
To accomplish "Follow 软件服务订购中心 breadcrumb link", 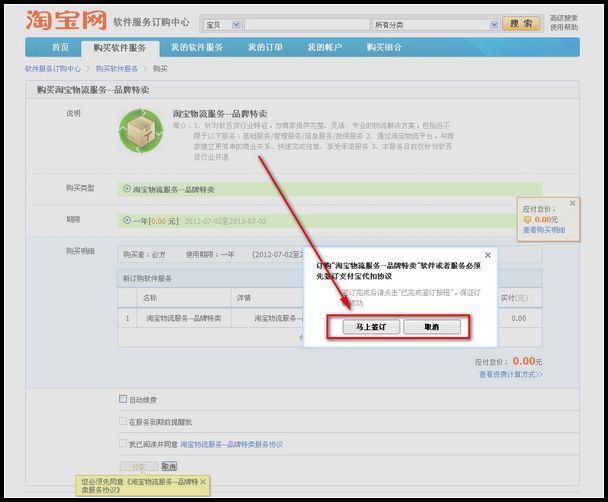I will pyautogui.click(x=53, y=69).
